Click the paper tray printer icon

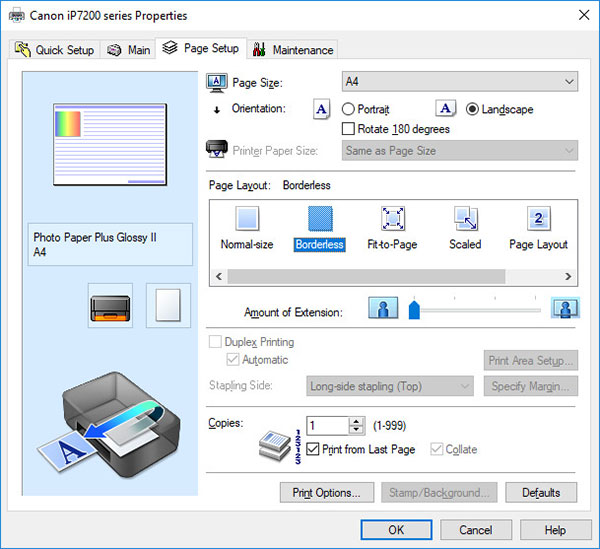110,306
